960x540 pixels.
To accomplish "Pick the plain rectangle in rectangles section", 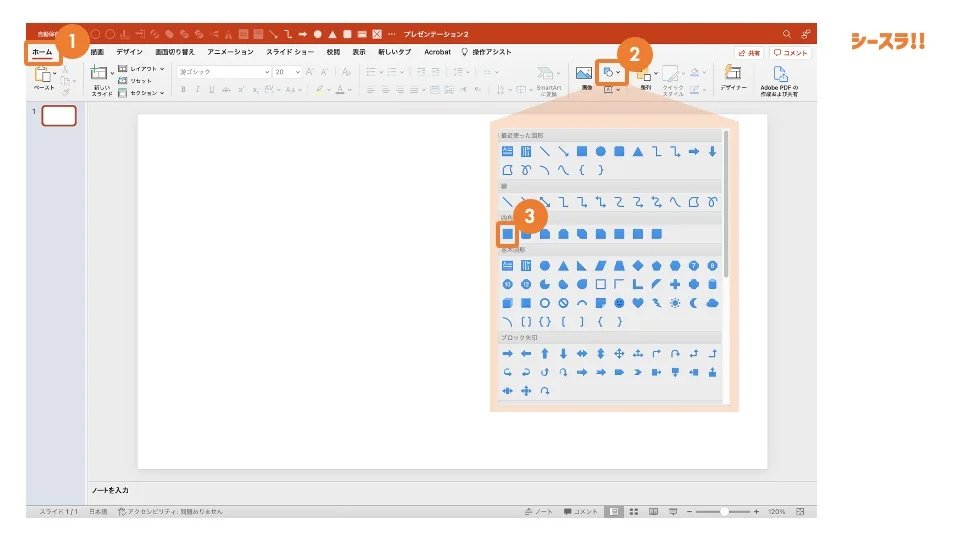I will click(x=508, y=234).
